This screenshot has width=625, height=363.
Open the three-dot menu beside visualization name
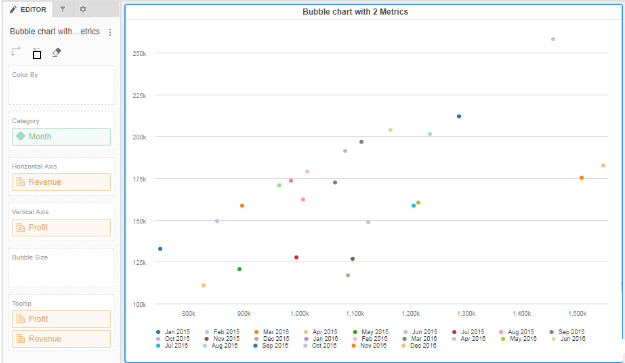coord(110,32)
